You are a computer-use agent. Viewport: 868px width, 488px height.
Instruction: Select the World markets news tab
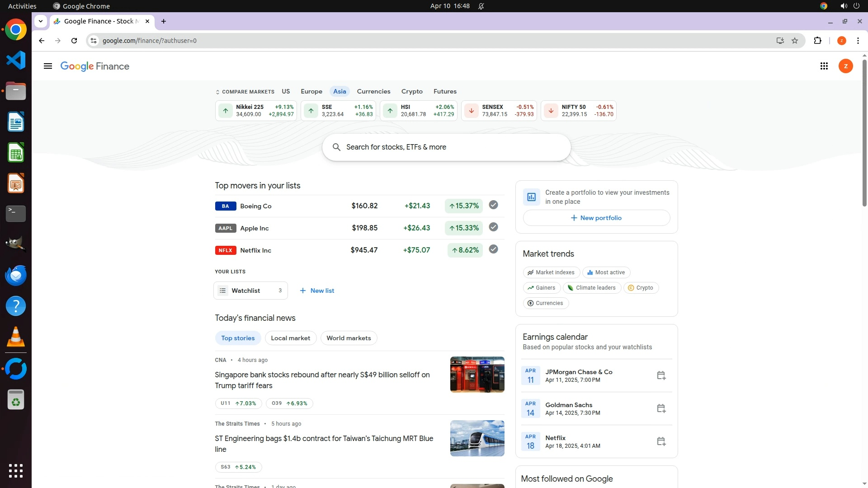(x=349, y=338)
